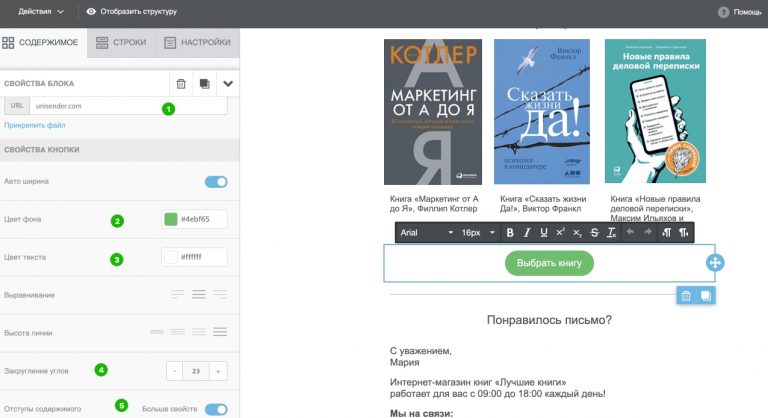Apply italic formatting in the text toolbar

[x=527, y=233]
